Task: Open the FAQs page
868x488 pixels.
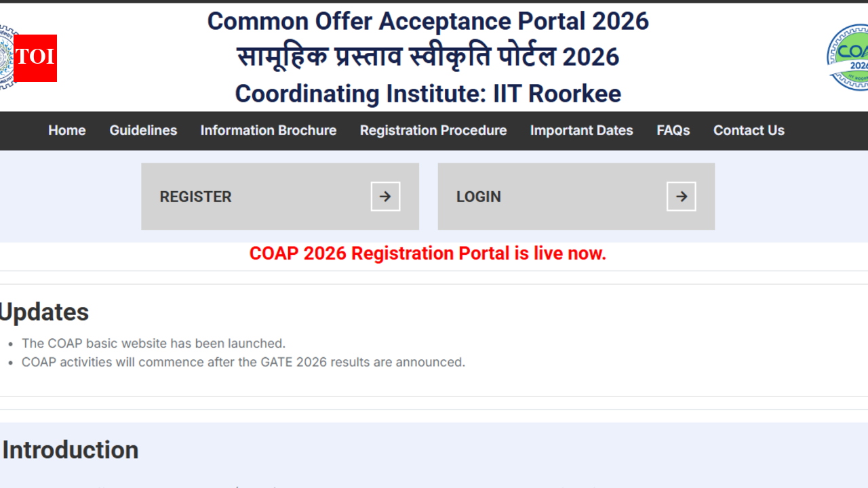Action: 673,130
